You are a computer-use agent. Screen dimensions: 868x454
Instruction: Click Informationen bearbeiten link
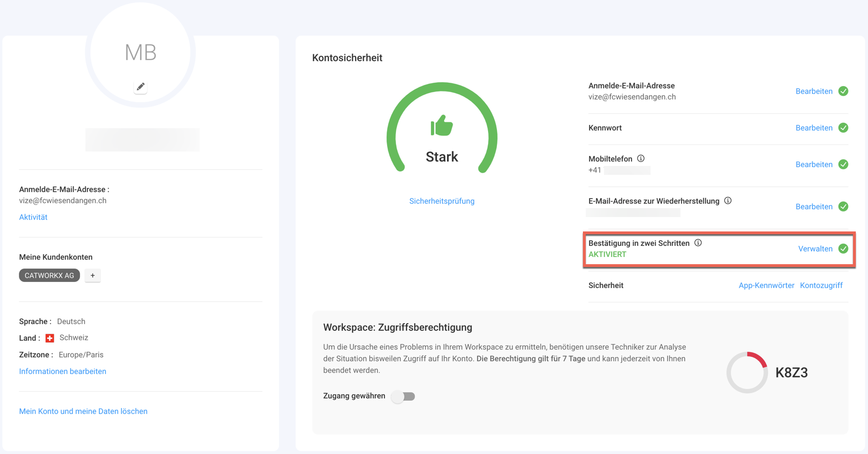click(63, 371)
